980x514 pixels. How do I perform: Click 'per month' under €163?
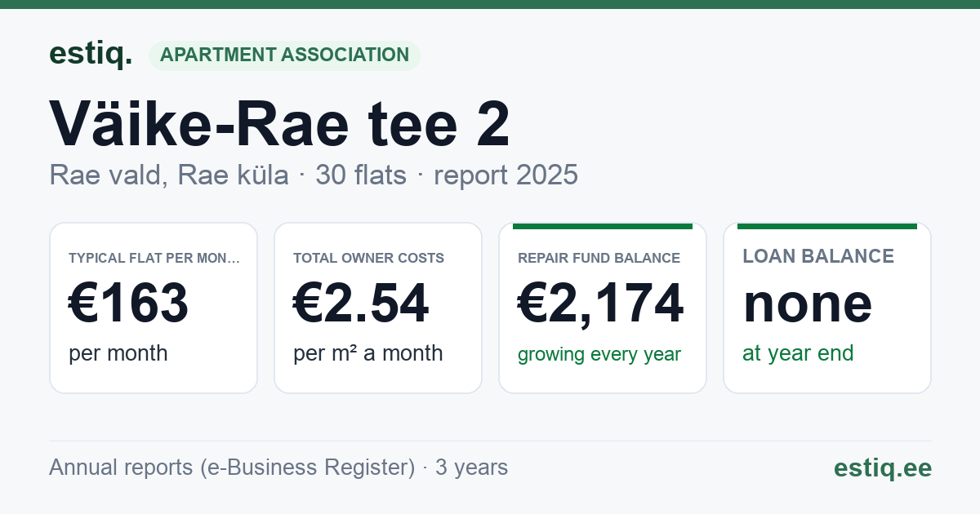click(x=118, y=353)
